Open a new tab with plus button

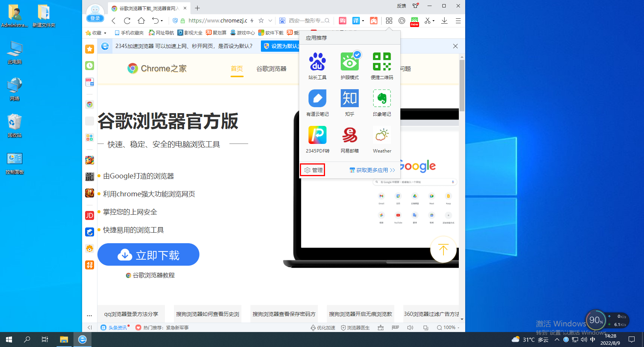click(x=198, y=8)
